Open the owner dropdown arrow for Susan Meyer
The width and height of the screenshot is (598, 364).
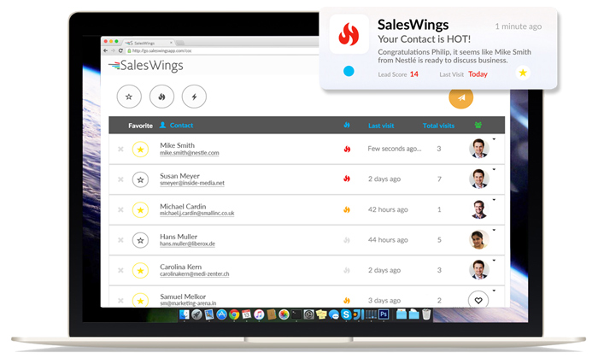pos(494,169)
